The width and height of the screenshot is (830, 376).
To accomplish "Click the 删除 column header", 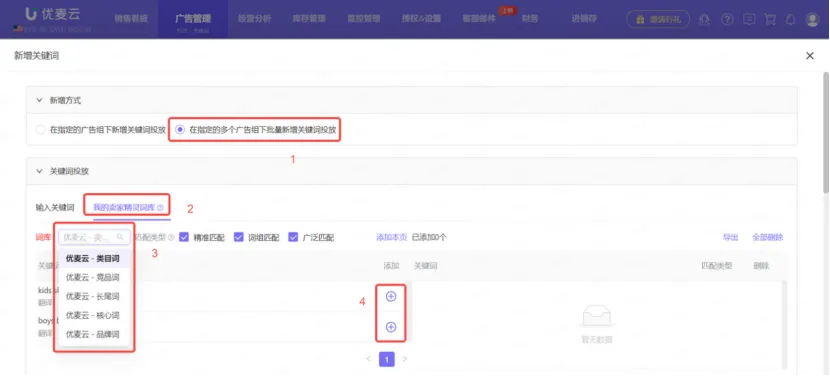I will [x=761, y=265].
